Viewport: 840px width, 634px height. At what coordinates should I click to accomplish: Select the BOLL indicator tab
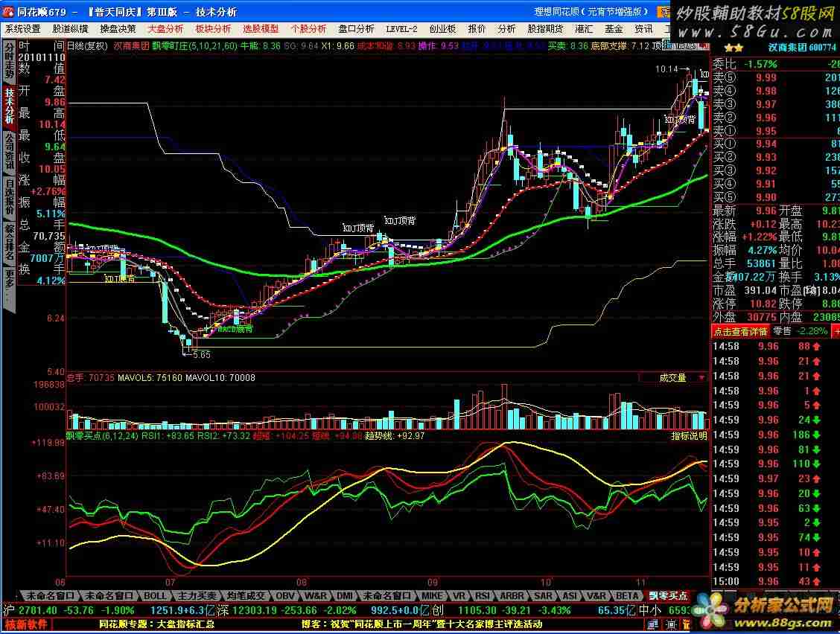[x=155, y=595]
